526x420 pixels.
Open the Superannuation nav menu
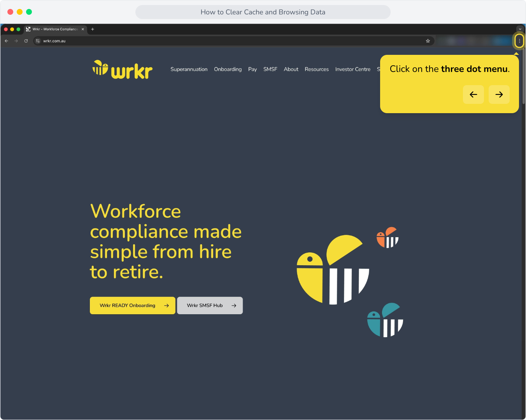(189, 69)
